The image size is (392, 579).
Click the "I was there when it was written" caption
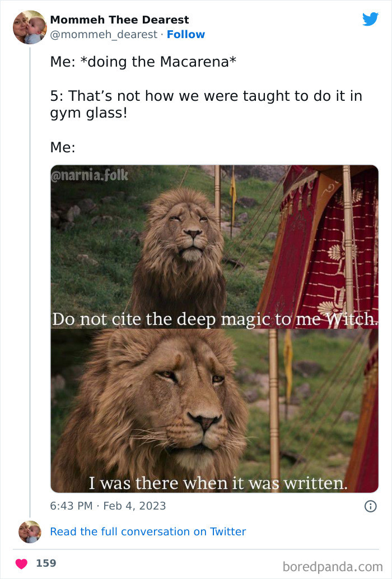coord(218,483)
